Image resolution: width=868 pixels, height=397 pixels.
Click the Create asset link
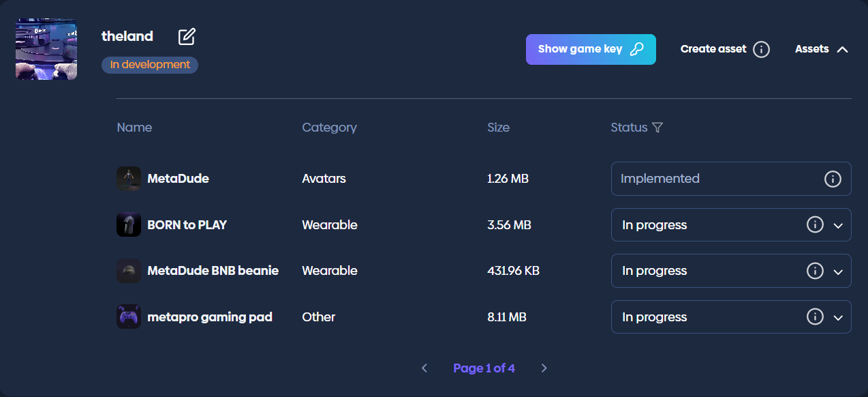tap(713, 49)
